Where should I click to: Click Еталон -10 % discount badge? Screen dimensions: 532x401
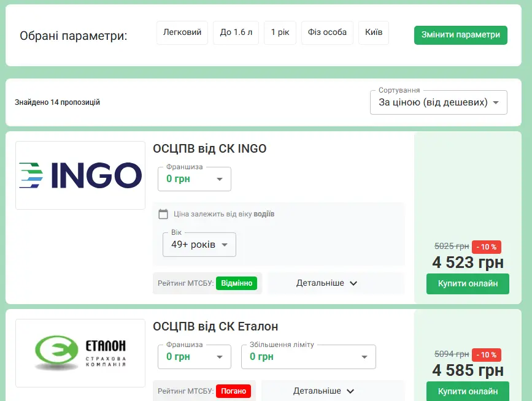coord(486,355)
